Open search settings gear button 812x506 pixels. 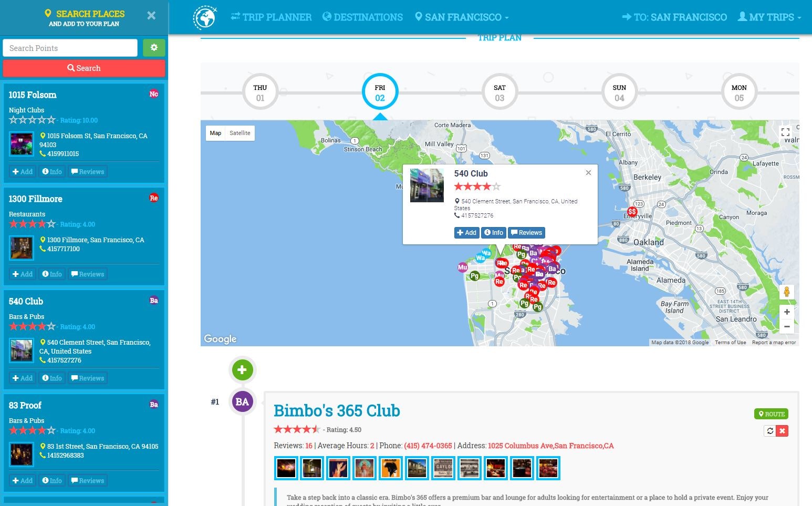point(154,48)
